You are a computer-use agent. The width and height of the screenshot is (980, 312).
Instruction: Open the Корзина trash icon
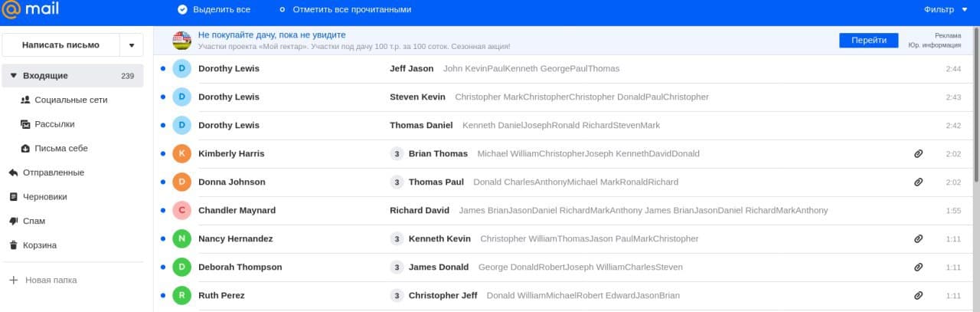tap(13, 245)
